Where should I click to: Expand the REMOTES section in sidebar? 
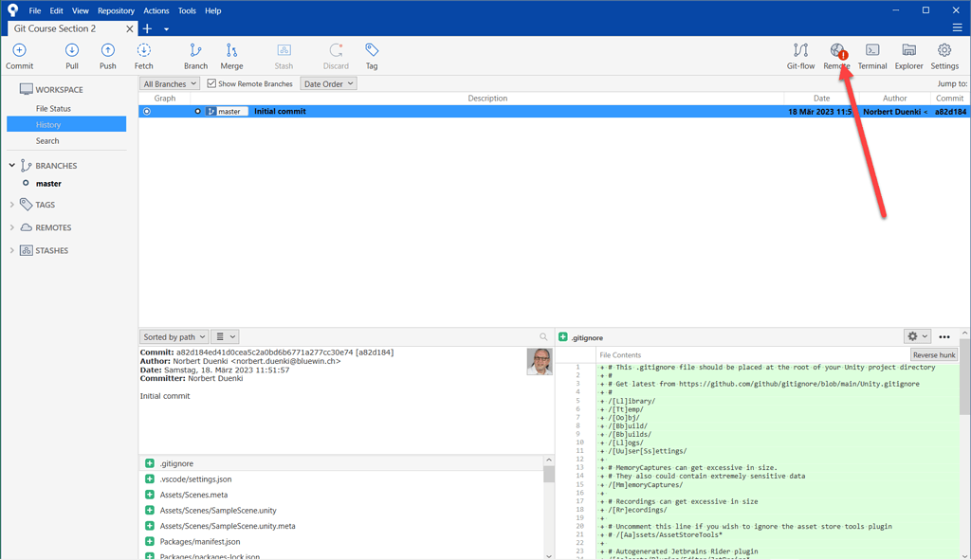click(12, 227)
